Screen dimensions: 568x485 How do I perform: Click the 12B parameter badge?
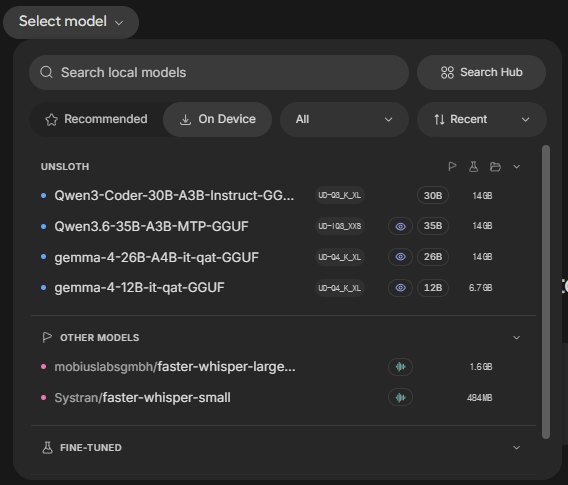pos(433,288)
